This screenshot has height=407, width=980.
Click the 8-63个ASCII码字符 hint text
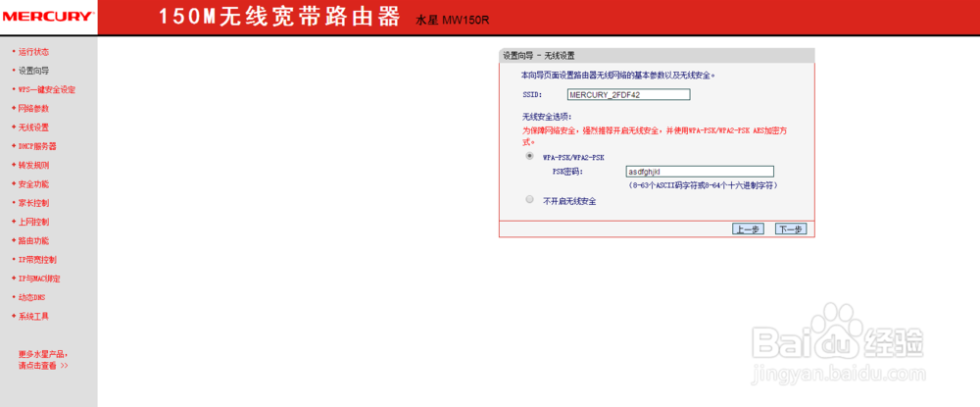pos(703,185)
